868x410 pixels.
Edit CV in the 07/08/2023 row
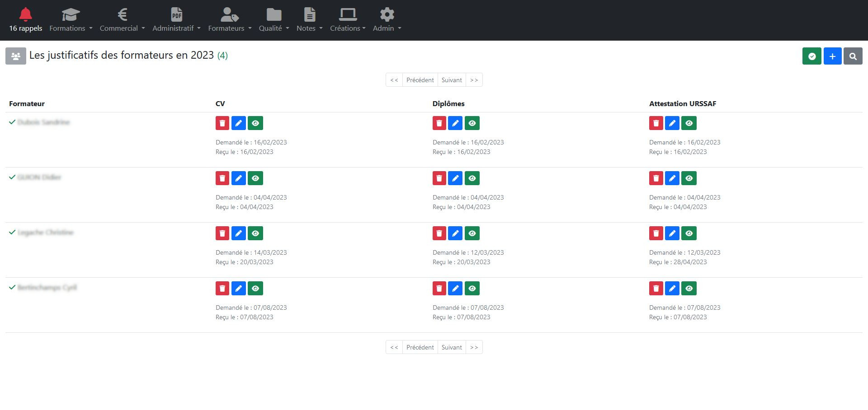[x=239, y=289]
